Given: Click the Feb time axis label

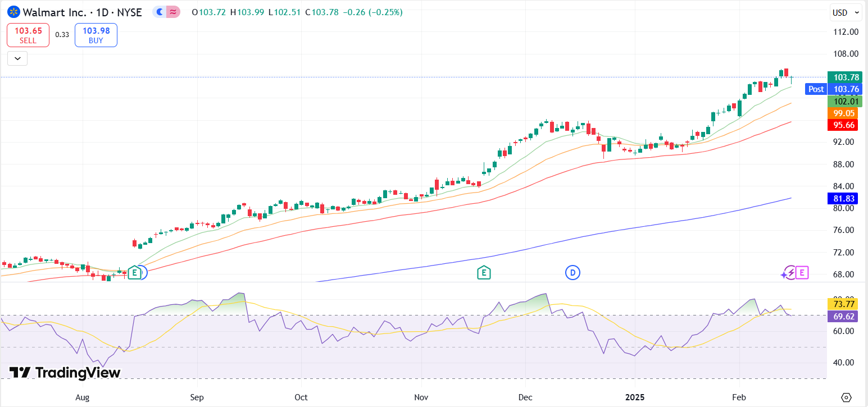Looking at the screenshot, I should point(739,397).
